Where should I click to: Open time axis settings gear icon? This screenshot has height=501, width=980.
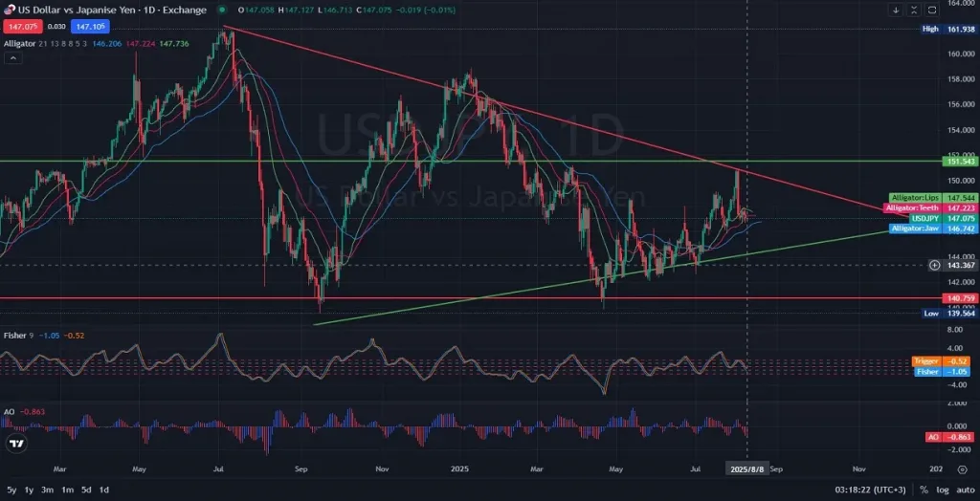tap(963, 469)
